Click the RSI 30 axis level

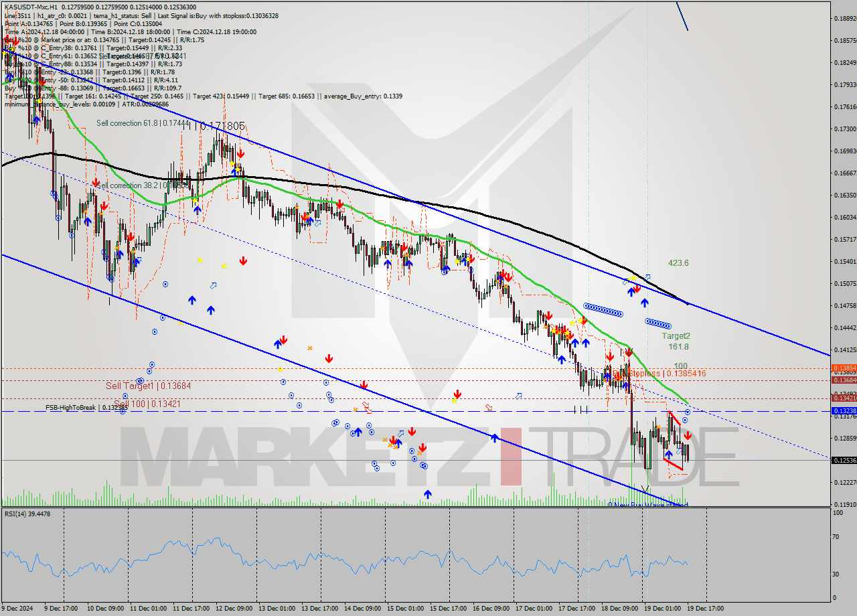pyautogui.click(x=837, y=574)
